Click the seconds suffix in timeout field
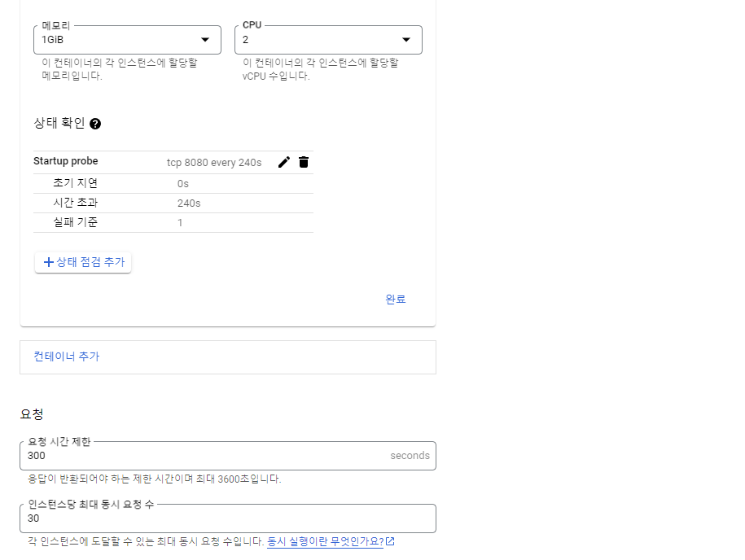 click(x=410, y=456)
